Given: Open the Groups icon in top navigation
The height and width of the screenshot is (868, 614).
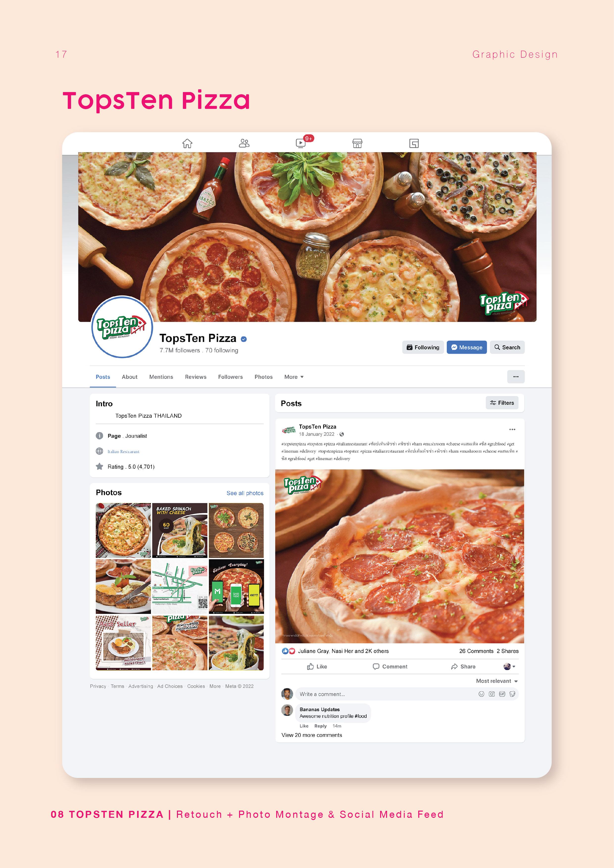Looking at the screenshot, I should coord(414,143).
